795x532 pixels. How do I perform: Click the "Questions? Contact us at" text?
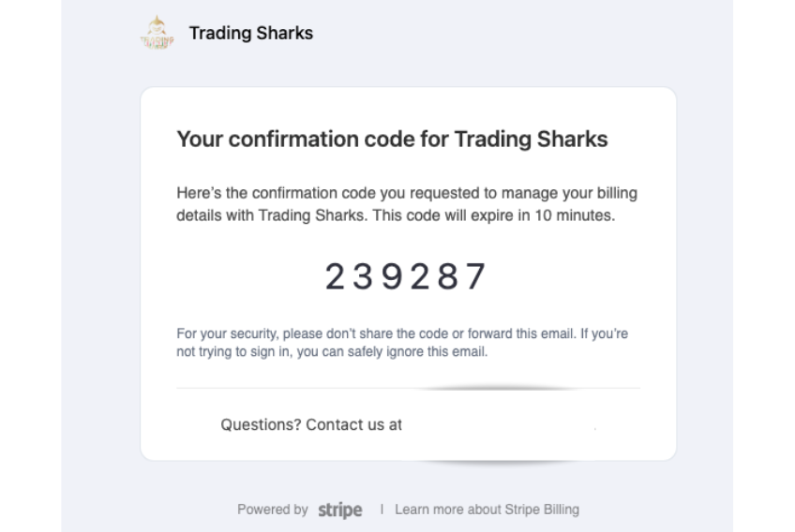[311, 424]
